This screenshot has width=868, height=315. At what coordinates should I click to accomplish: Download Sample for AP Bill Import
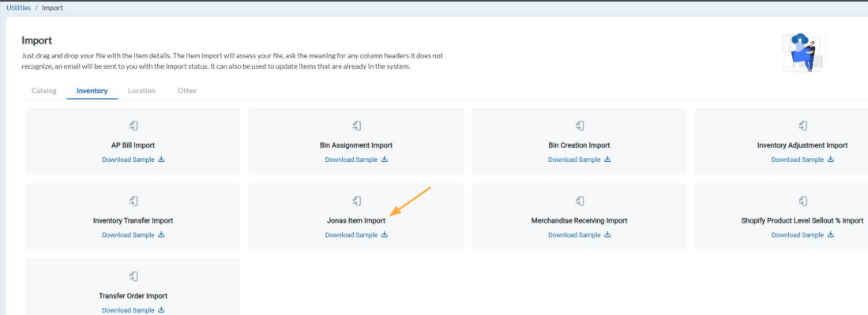[x=128, y=159]
